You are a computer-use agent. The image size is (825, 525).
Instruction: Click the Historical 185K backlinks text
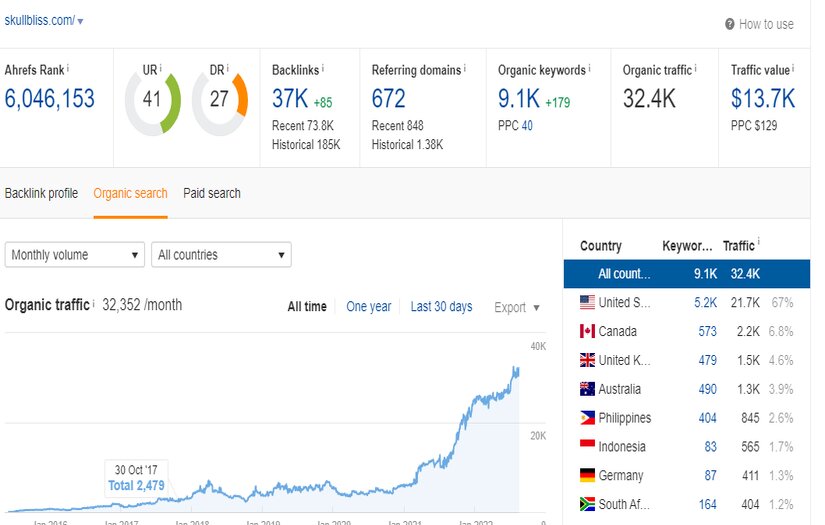[306, 145]
